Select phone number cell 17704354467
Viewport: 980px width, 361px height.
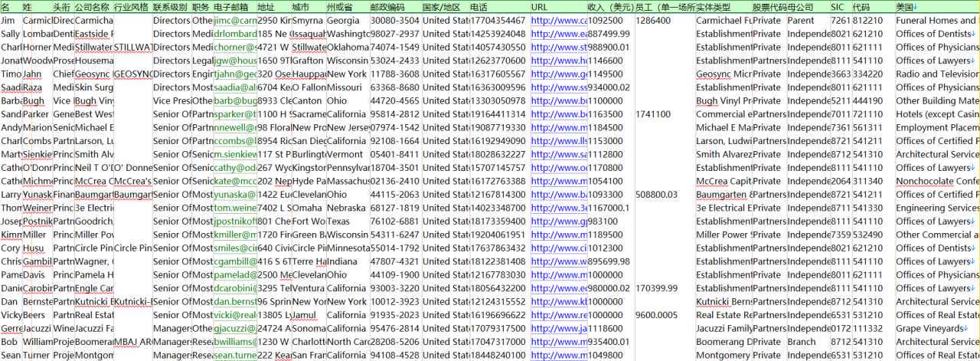[x=499, y=21]
